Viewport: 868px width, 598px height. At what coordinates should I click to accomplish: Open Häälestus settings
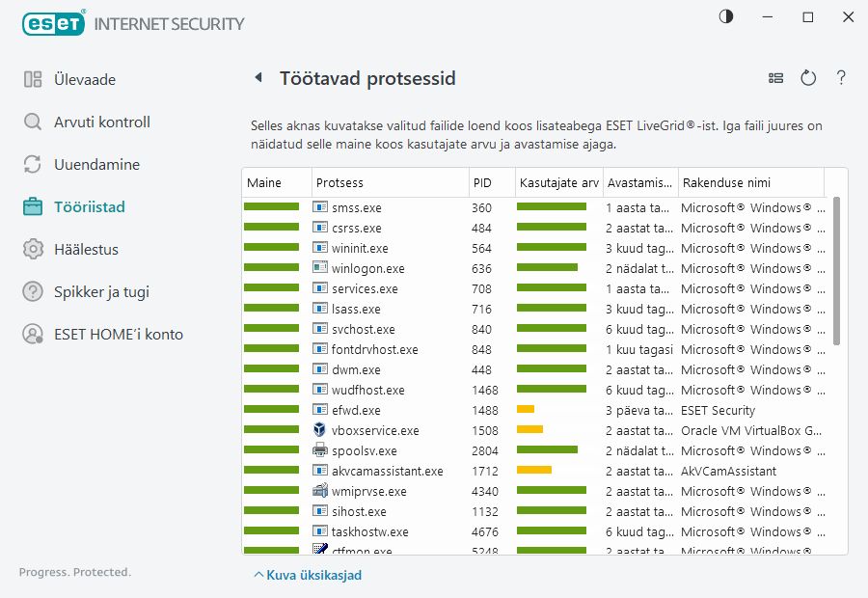pyautogui.click(x=86, y=250)
